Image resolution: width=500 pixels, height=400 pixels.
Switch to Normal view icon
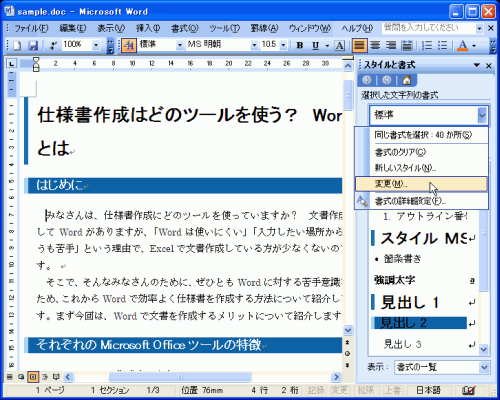coord(10,377)
